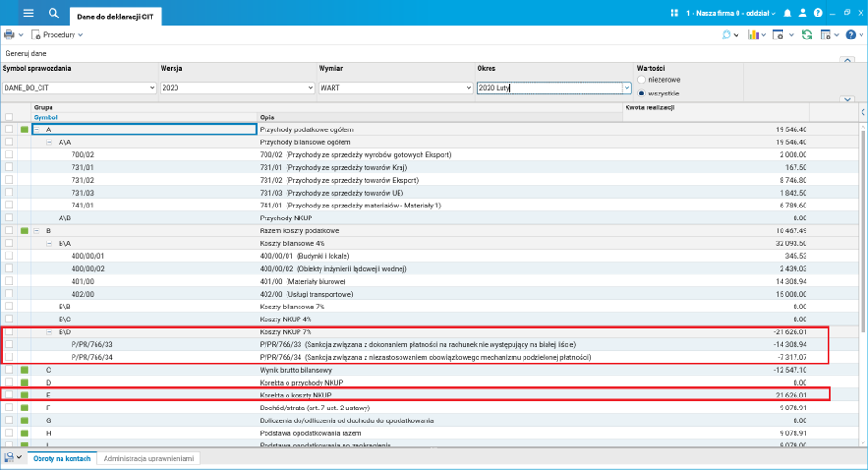Switch to 'Administracja uprawnieniami' tab

[149, 458]
